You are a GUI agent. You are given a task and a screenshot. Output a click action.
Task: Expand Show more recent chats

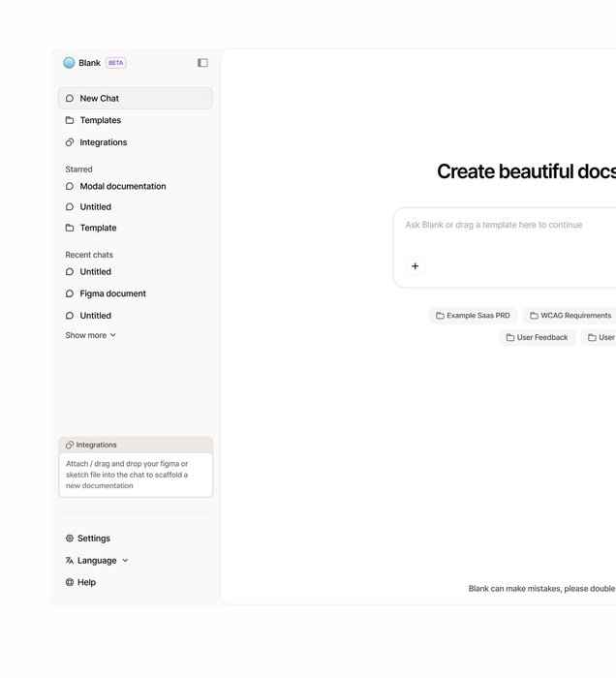click(x=90, y=335)
